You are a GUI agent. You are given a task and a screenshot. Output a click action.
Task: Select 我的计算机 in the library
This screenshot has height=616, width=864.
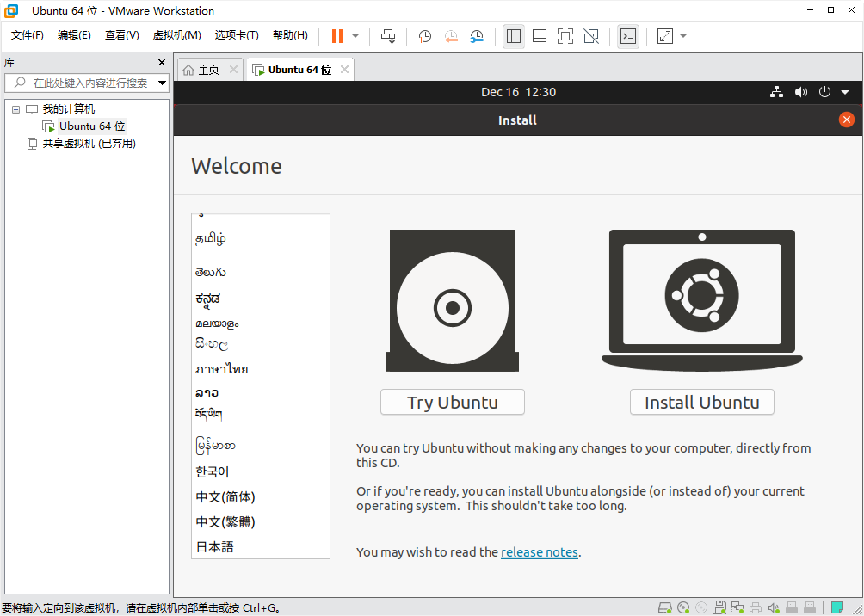tap(69, 109)
